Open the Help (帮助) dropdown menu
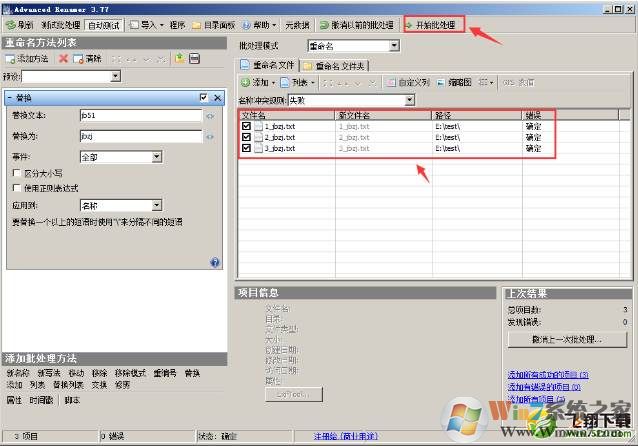The width and height of the screenshot is (638, 446). point(260,25)
